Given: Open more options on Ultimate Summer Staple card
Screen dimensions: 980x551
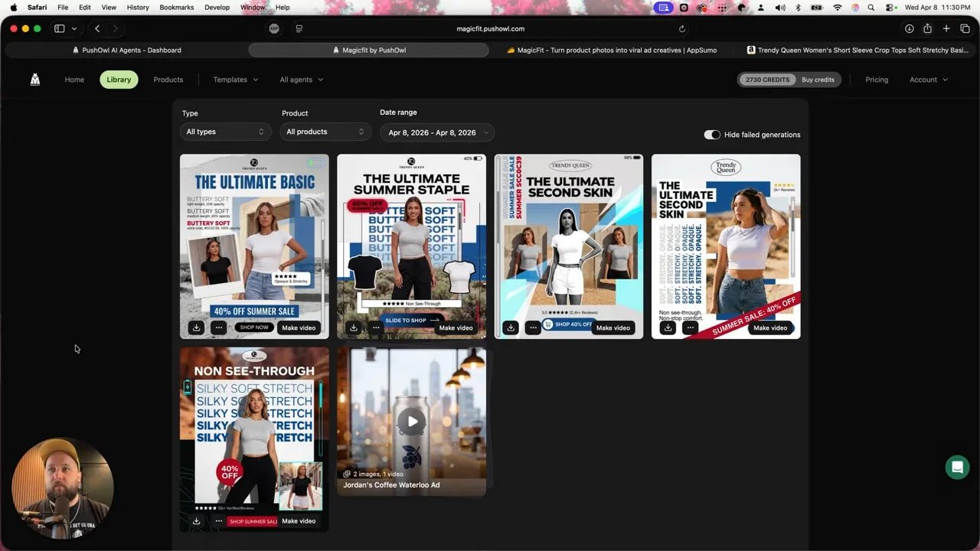Looking at the screenshot, I should coord(376,327).
